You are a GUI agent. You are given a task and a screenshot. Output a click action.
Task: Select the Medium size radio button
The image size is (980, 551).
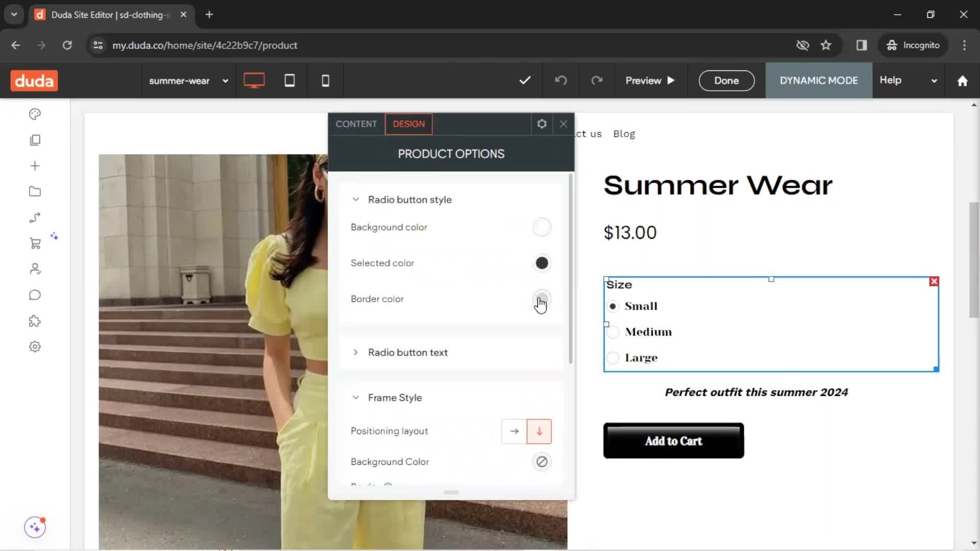[612, 332]
